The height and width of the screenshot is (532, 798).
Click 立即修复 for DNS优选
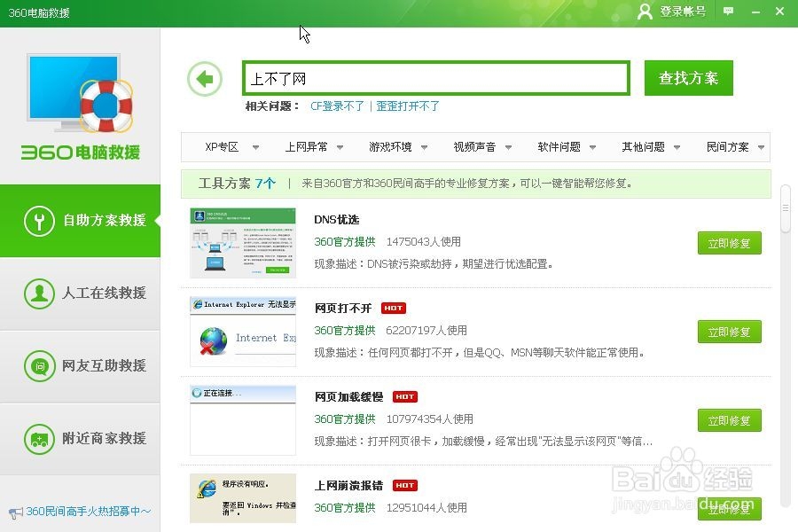tap(730, 243)
